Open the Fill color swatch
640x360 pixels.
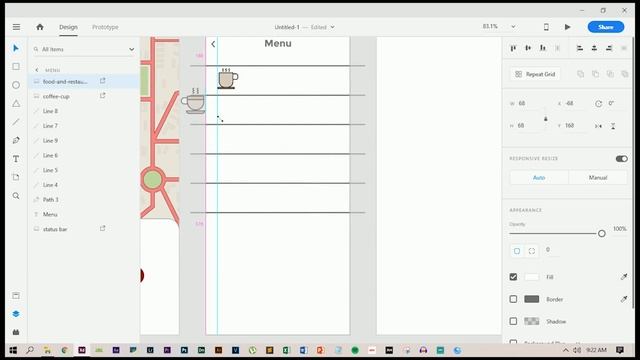tap(531, 277)
